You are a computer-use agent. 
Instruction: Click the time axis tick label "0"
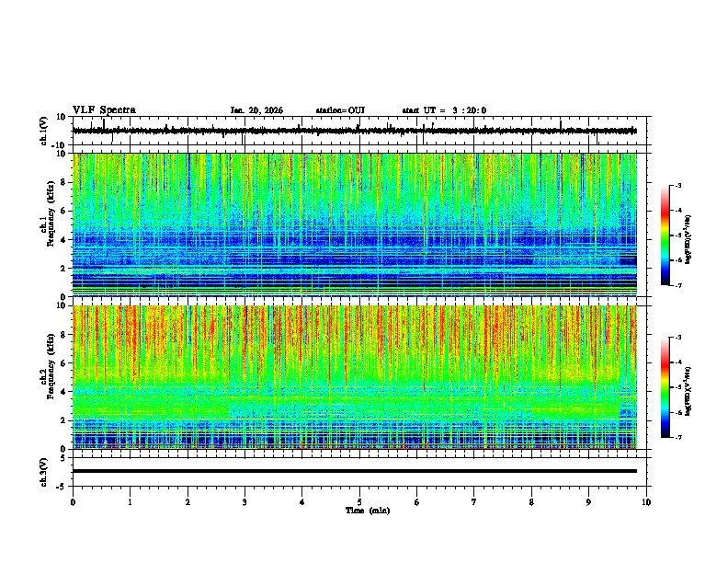click(x=73, y=502)
